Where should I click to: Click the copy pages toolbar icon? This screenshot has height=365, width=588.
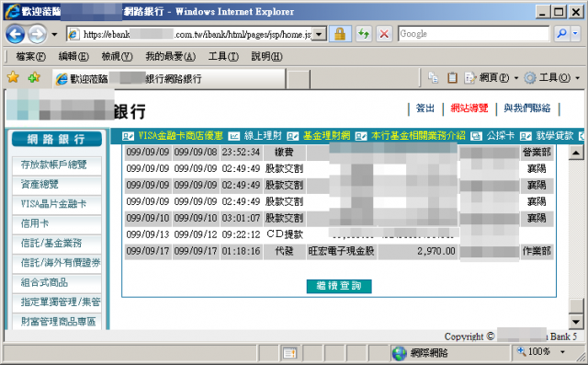[433, 77]
